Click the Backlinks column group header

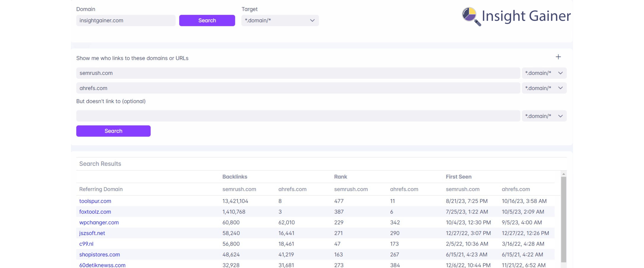coord(235,177)
